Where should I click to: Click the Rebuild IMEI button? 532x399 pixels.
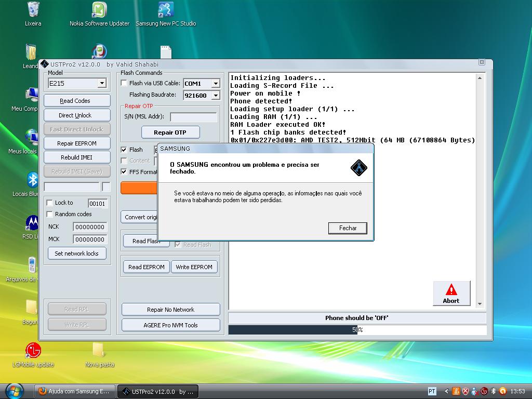[77, 157]
